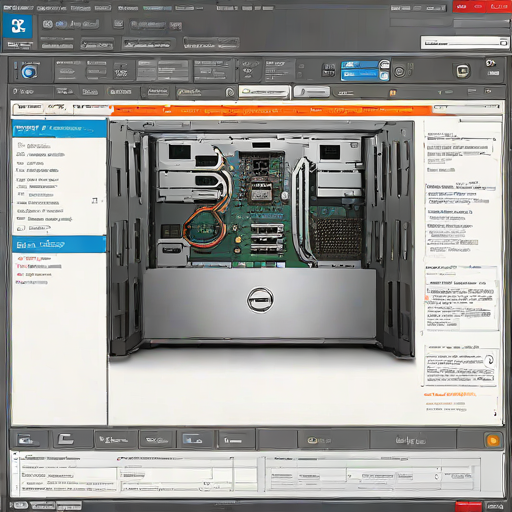Click the orange link text in right panel
The height and width of the screenshot is (512, 512).
point(450,394)
